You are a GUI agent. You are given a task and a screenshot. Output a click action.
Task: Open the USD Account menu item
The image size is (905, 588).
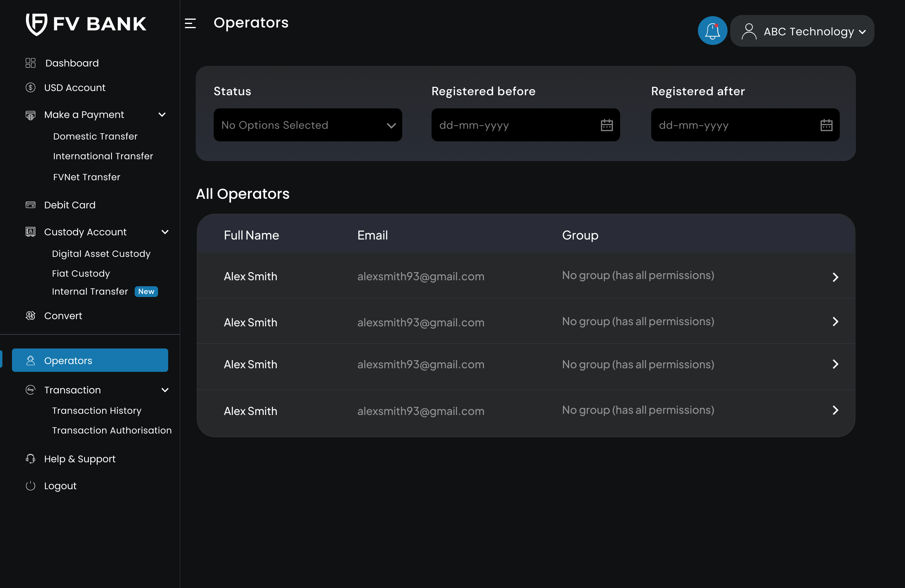(x=75, y=88)
